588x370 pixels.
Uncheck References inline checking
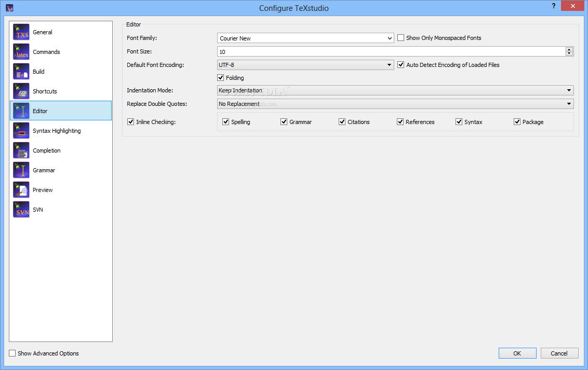(400, 122)
